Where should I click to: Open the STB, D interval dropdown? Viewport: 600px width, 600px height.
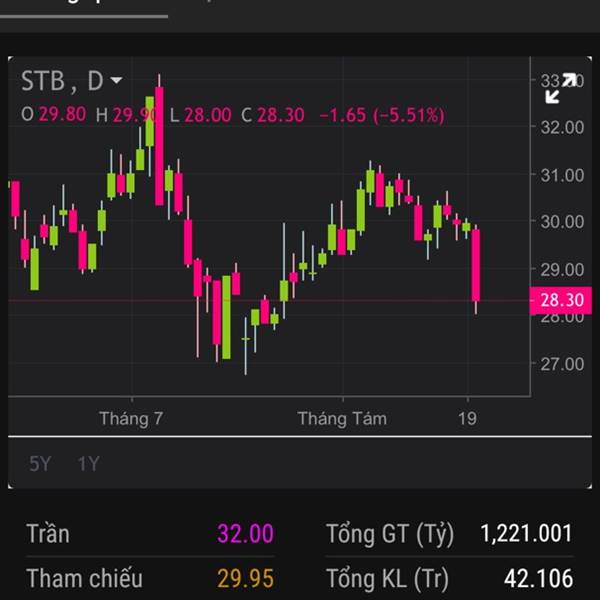[x=72, y=81]
